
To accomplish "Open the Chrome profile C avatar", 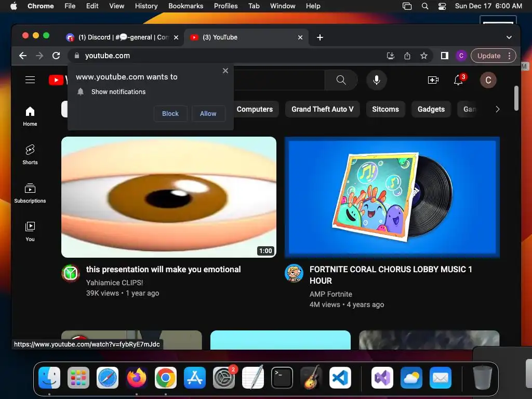I will click(461, 56).
